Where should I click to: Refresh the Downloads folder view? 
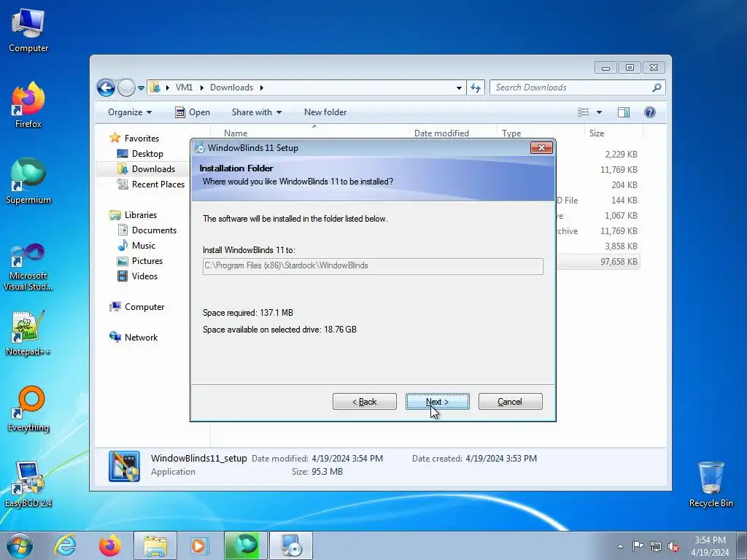coord(476,87)
